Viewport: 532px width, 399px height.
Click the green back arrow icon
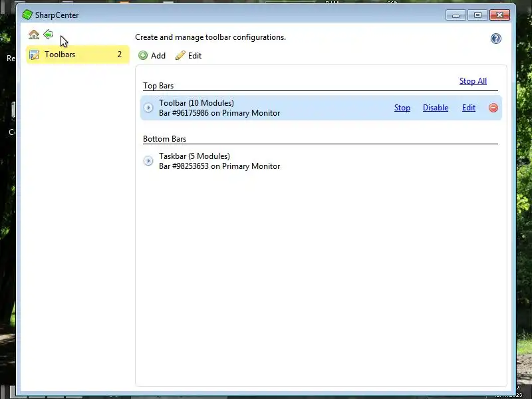[x=48, y=35]
